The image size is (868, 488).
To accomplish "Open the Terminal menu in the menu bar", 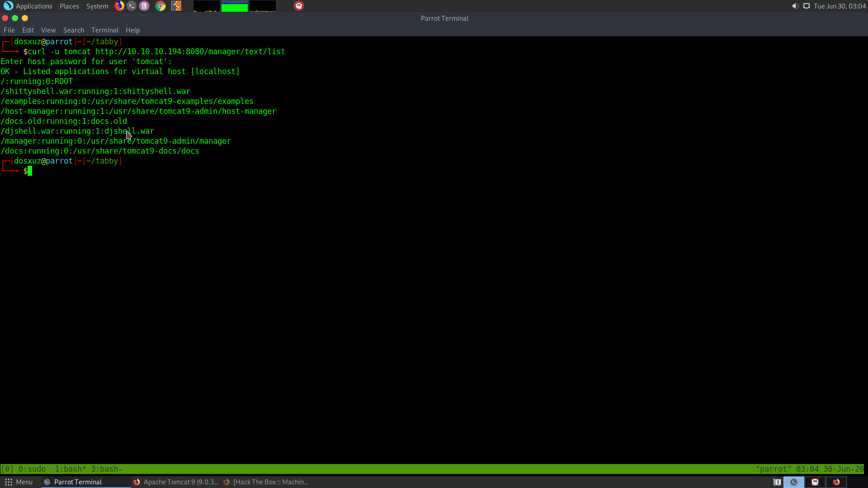I will tap(104, 30).
